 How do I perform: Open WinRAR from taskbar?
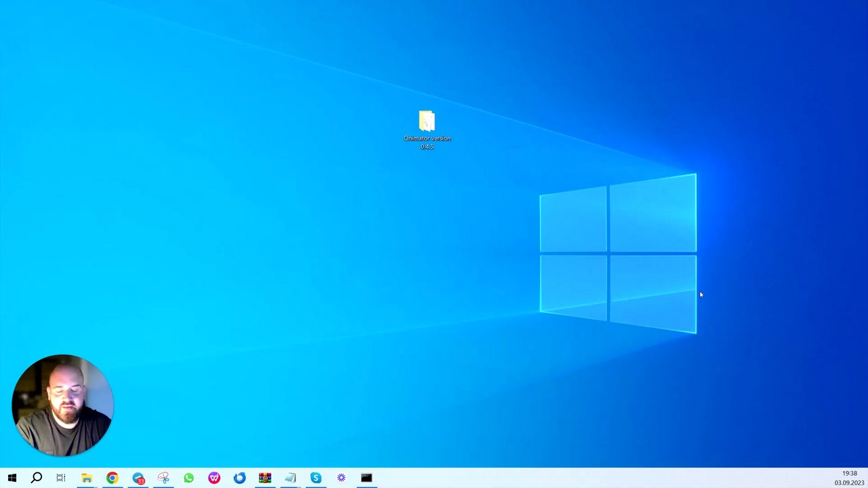pos(265,478)
